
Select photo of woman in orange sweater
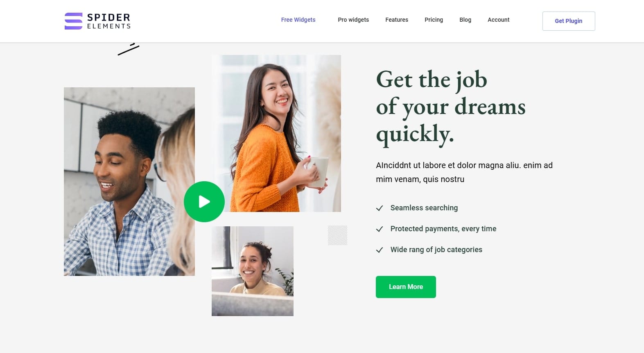(x=276, y=133)
